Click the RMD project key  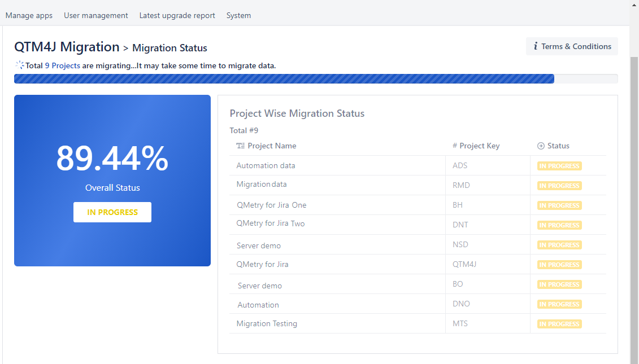coord(461,185)
